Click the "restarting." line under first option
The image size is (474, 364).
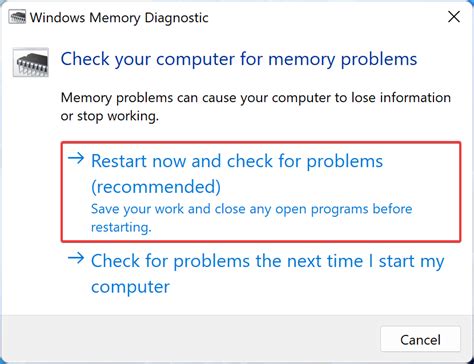click(x=121, y=227)
